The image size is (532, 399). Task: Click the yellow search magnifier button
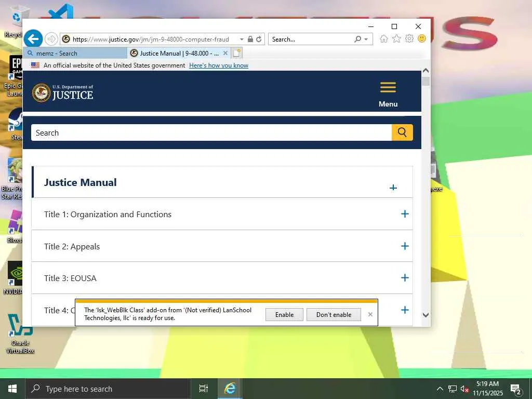click(x=402, y=132)
